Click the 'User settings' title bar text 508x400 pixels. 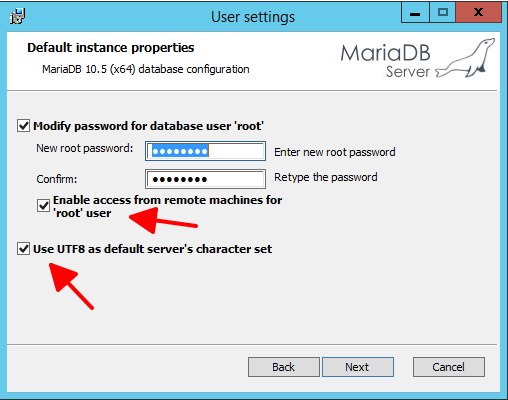(253, 17)
